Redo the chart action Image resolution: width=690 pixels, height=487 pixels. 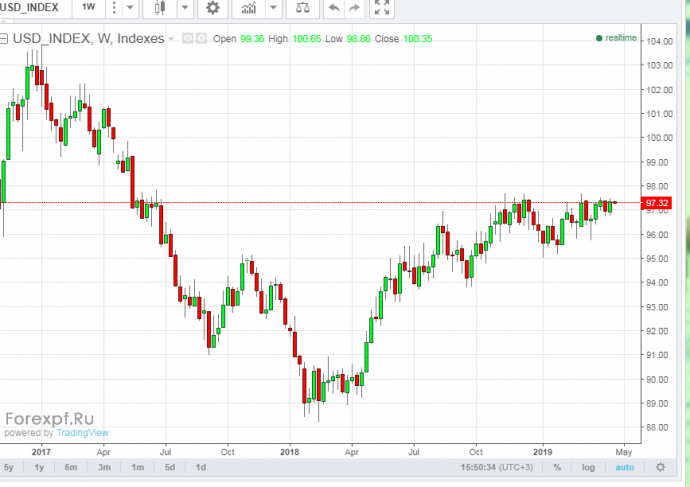(353, 8)
